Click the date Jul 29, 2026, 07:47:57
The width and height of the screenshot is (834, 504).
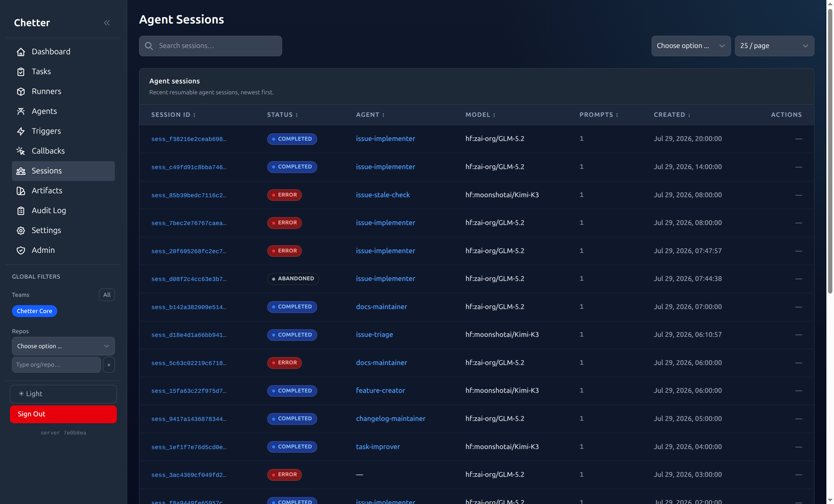(x=687, y=251)
